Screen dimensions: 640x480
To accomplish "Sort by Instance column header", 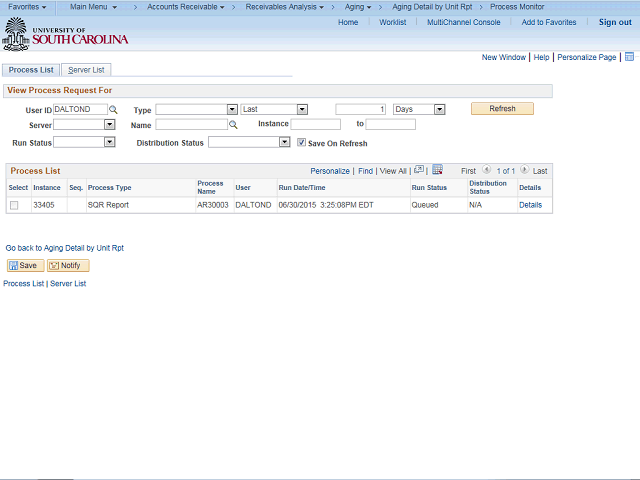I will pyautogui.click(x=47, y=188).
